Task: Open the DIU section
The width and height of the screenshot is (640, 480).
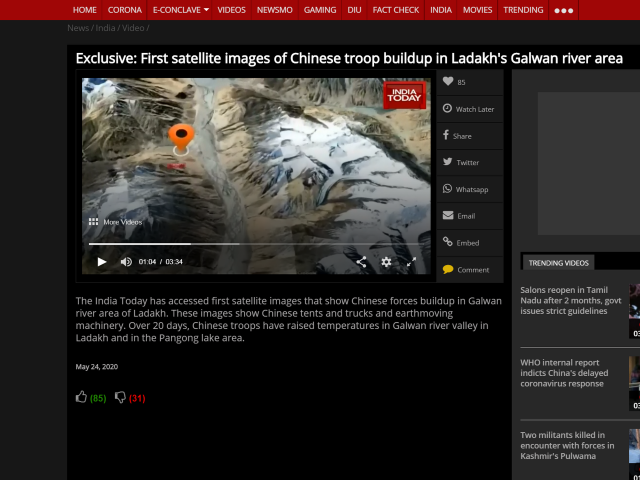Action: (354, 10)
